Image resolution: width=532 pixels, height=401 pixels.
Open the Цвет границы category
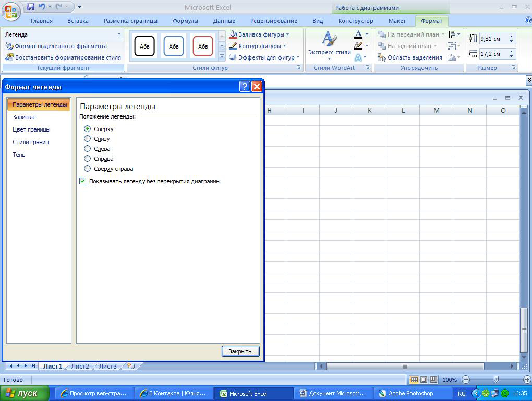31,129
